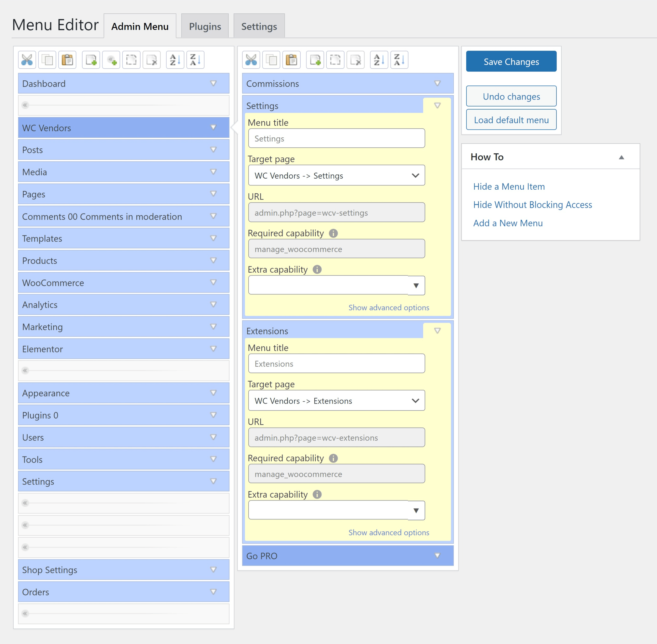Click the Cut icon in the left menu toolbar
This screenshot has width=657, height=644.
coord(27,60)
